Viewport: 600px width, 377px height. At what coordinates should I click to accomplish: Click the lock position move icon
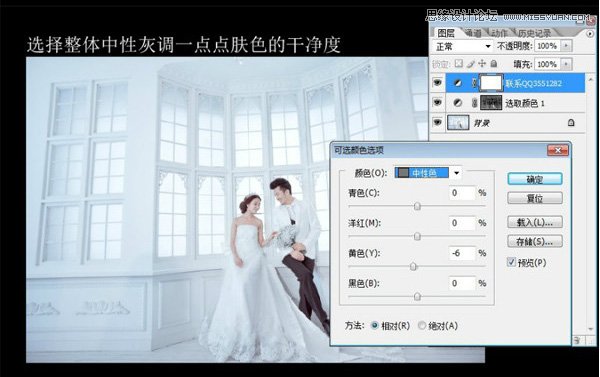pyautogui.click(x=482, y=64)
